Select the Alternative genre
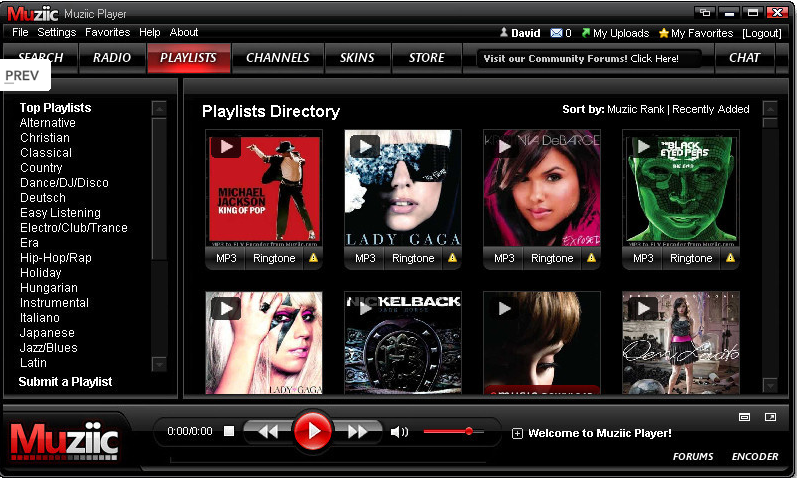 click(x=48, y=123)
